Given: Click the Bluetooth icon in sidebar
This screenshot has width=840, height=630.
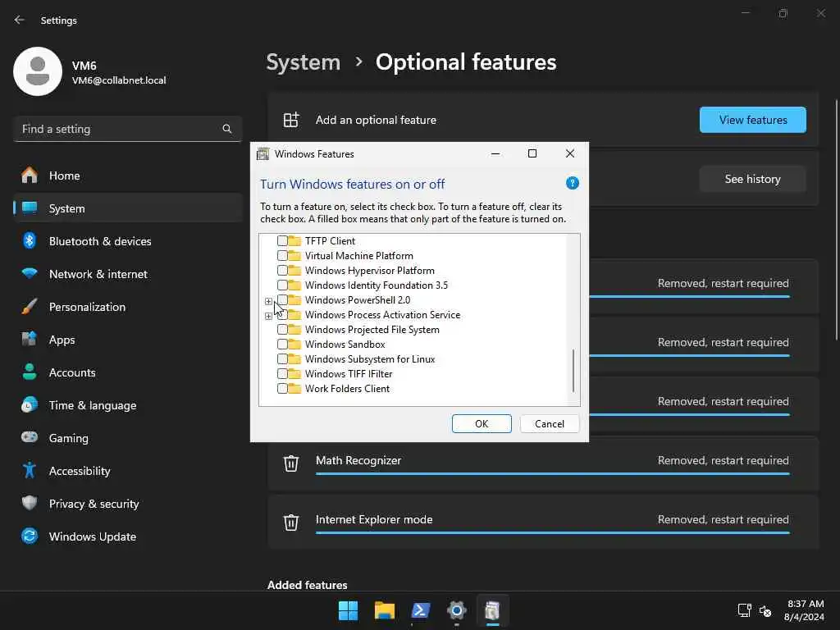Looking at the screenshot, I should click(x=30, y=240).
